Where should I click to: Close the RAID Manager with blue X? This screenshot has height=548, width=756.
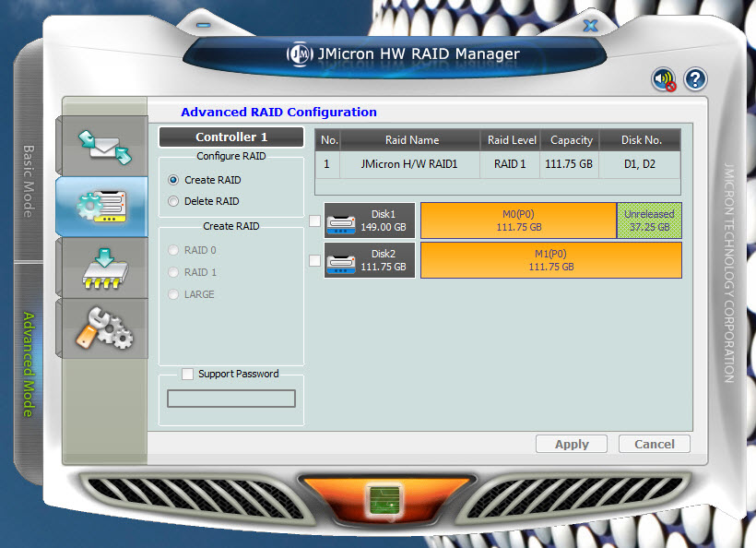click(x=591, y=26)
